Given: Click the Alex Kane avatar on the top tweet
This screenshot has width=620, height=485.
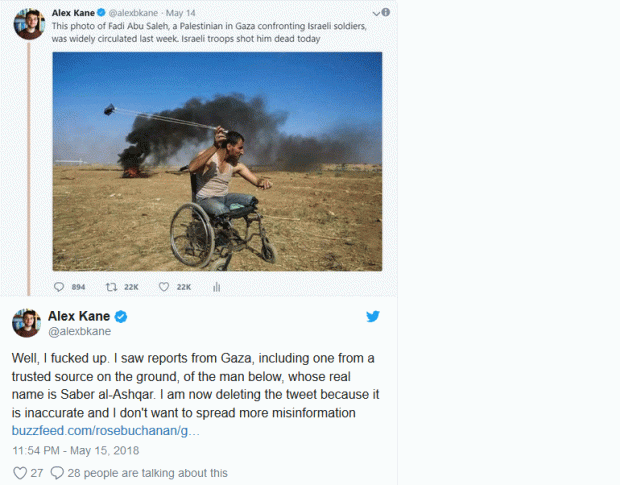Looking at the screenshot, I should pos(28,24).
